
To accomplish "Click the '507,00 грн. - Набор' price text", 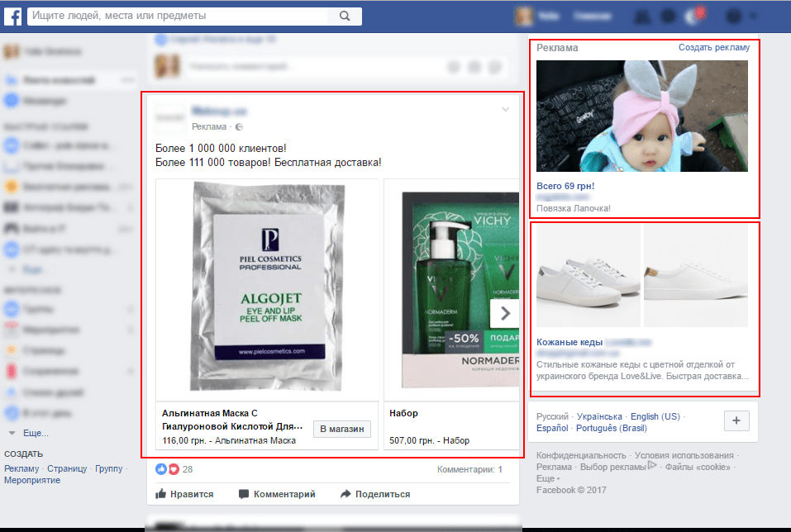I will click(x=429, y=441).
